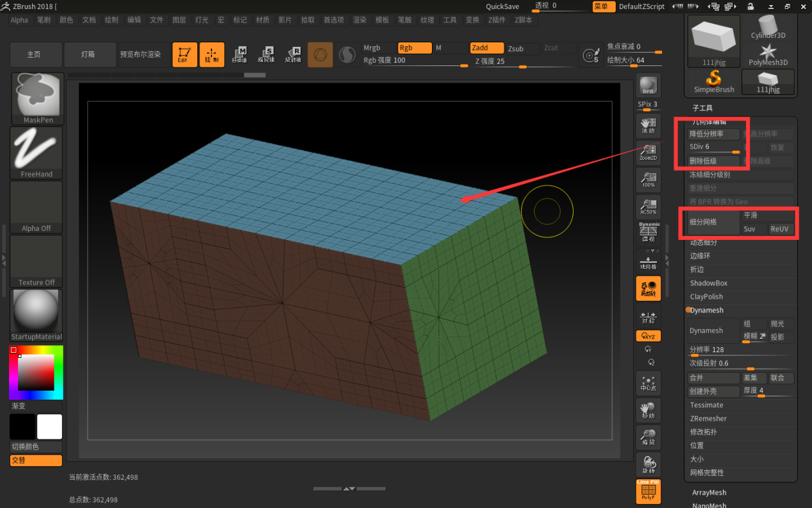Click the Rotate (旋转) view icon
Viewport: 812px width, 508px height.
pyautogui.click(x=648, y=464)
